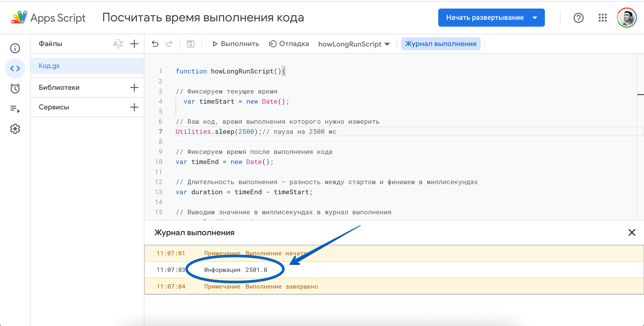Close the execution log panel
The height and width of the screenshot is (326, 644).
click(x=632, y=232)
